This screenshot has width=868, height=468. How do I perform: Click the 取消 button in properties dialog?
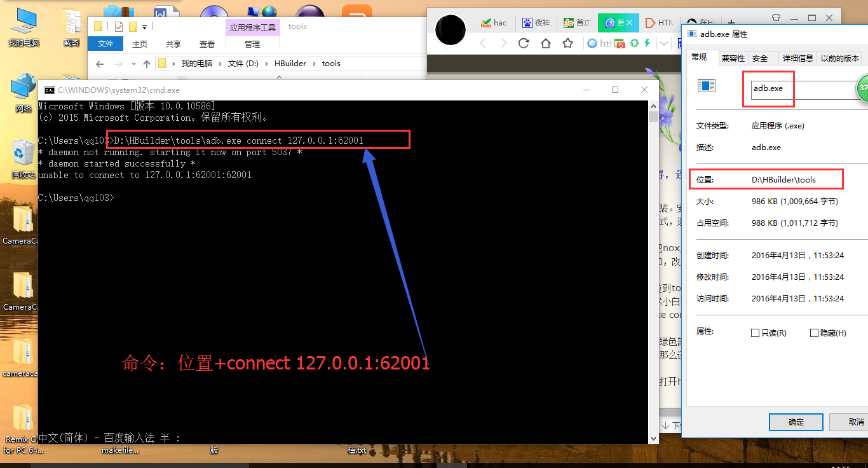point(849,422)
